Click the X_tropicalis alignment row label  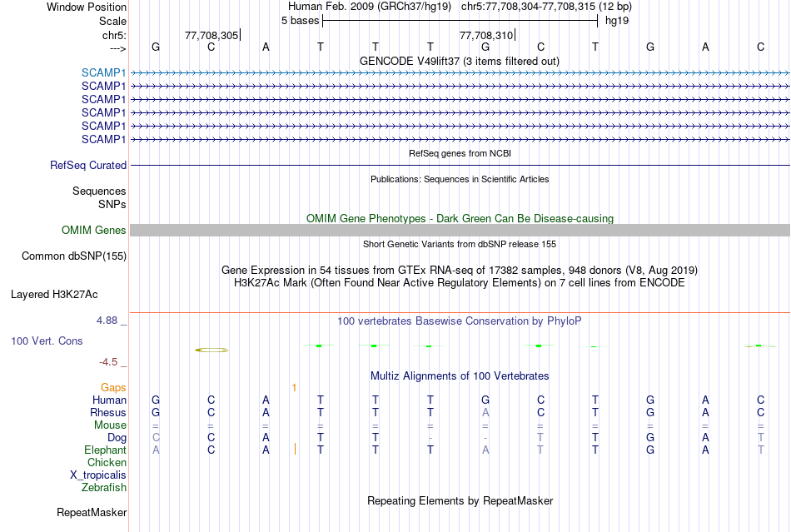click(98, 475)
